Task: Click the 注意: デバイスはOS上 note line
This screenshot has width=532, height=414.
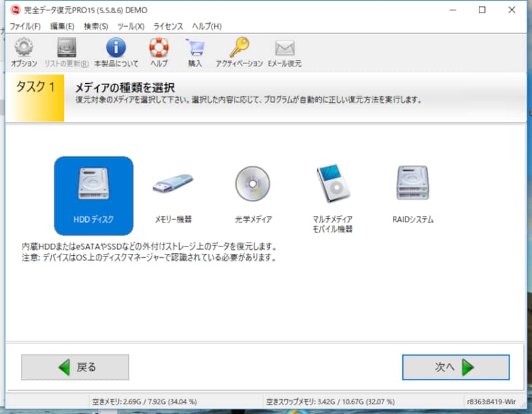Action: 148,258
